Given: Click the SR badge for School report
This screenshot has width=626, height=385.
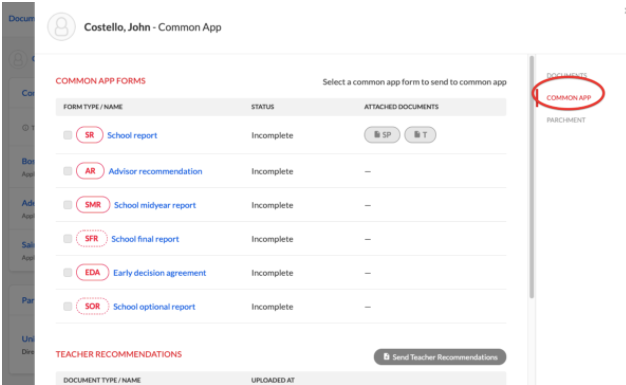Looking at the screenshot, I should (89, 135).
